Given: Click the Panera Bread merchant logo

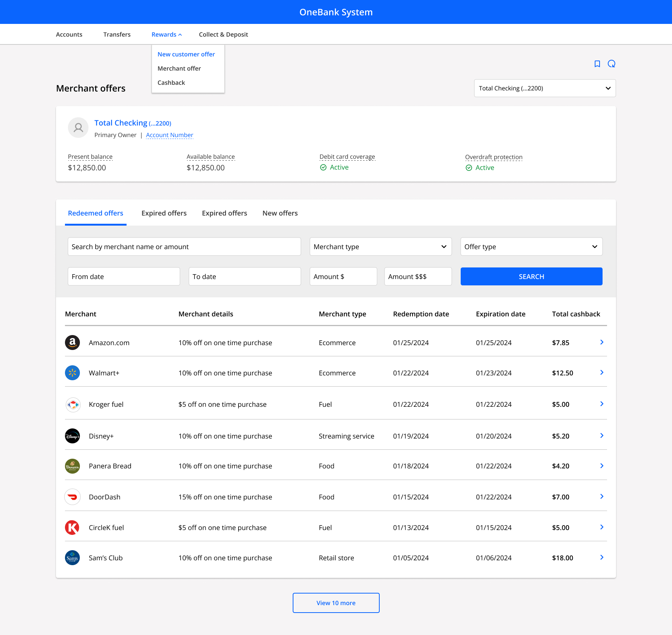Looking at the screenshot, I should pyautogui.click(x=72, y=466).
